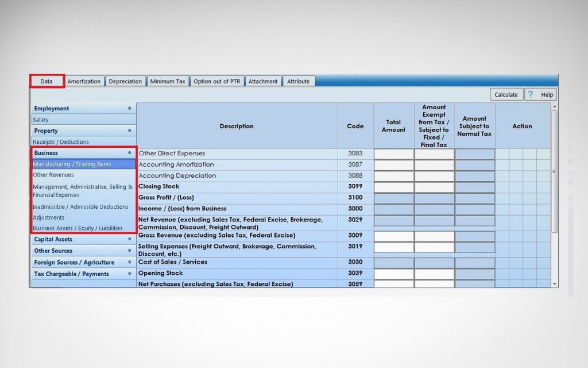588x368 pixels.
Task: Collapse the Employment section chevron
Action: (x=130, y=108)
